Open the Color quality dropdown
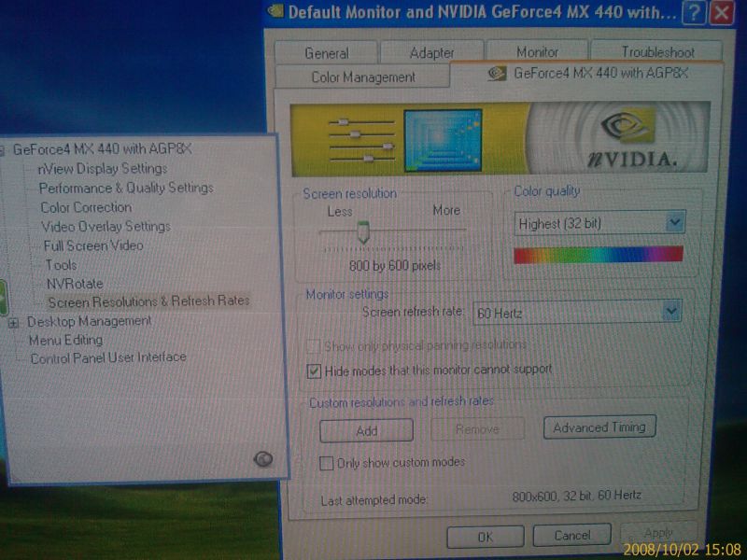The height and width of the screenshot is (560, 747). coord(675,223)
